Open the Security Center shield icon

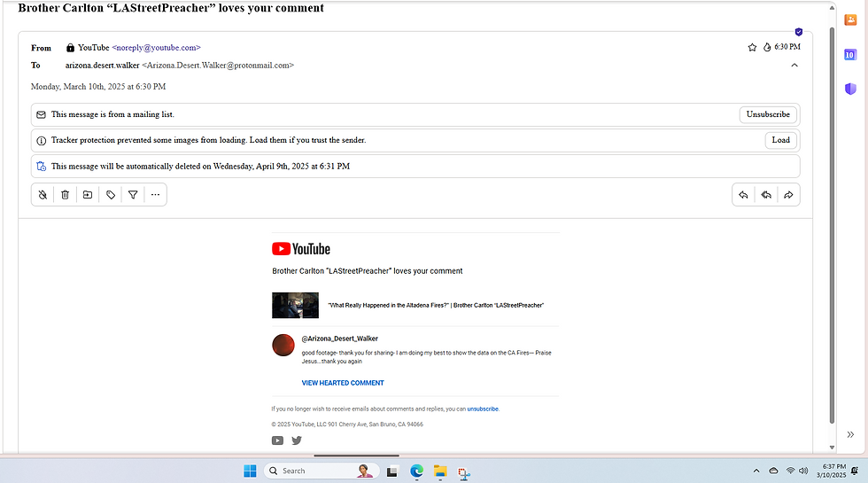[x=850, y=89]
